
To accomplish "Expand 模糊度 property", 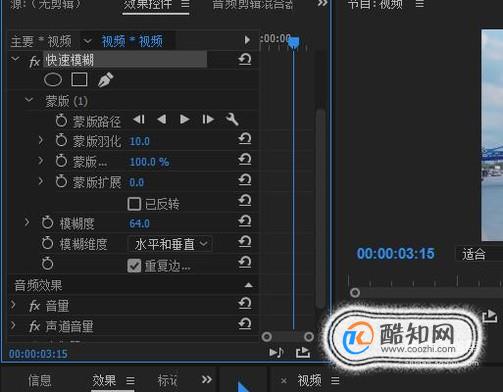I will pyautogui.click(x=27, y=222).
